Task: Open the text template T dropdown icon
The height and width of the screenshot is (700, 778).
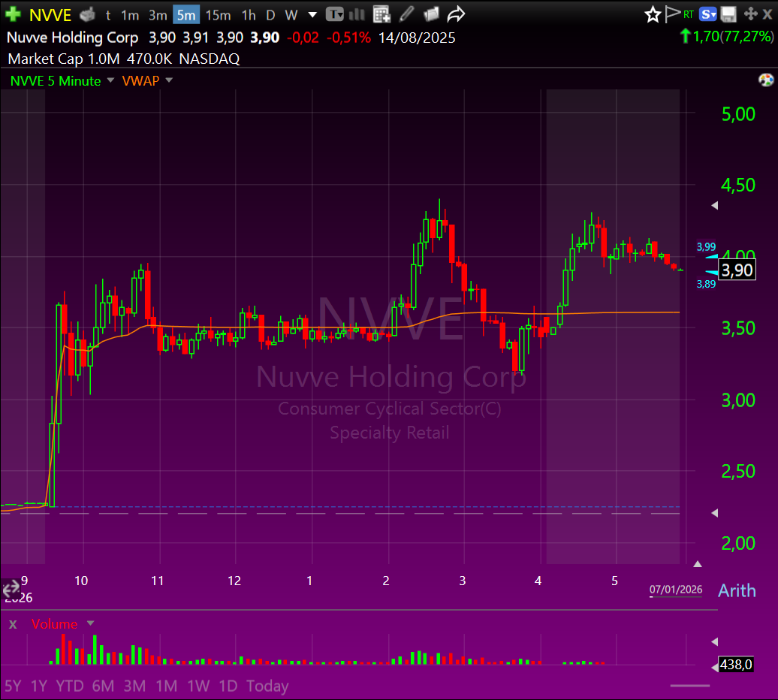Action: [335, 14]
